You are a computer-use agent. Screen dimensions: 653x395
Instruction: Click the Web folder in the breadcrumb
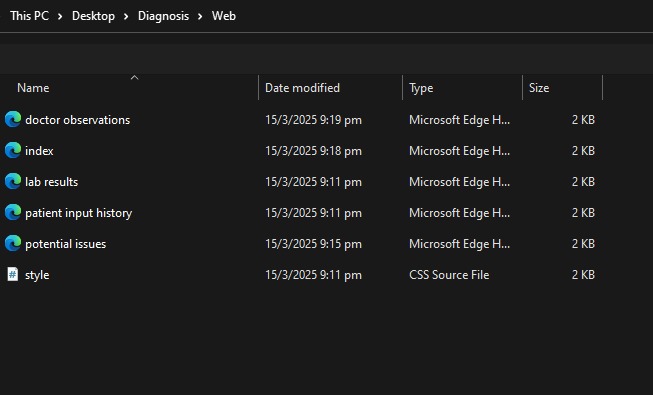224,16
